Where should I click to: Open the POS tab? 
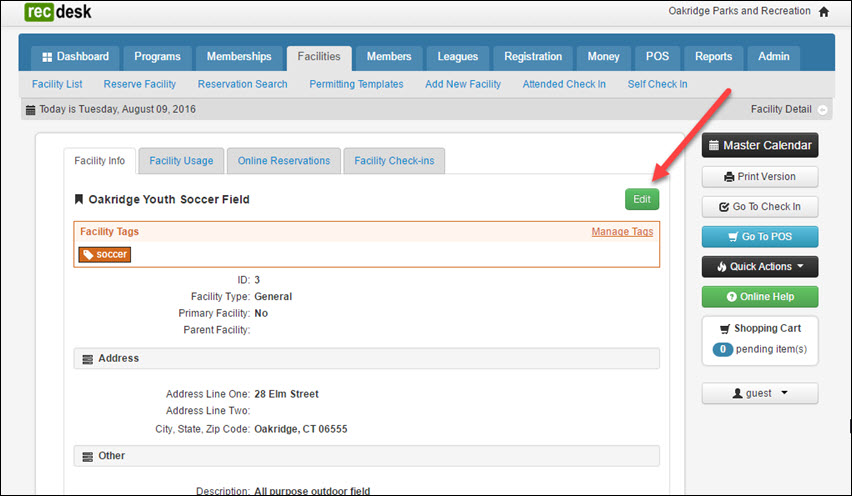pyautogui.click(x=657, y=57)
